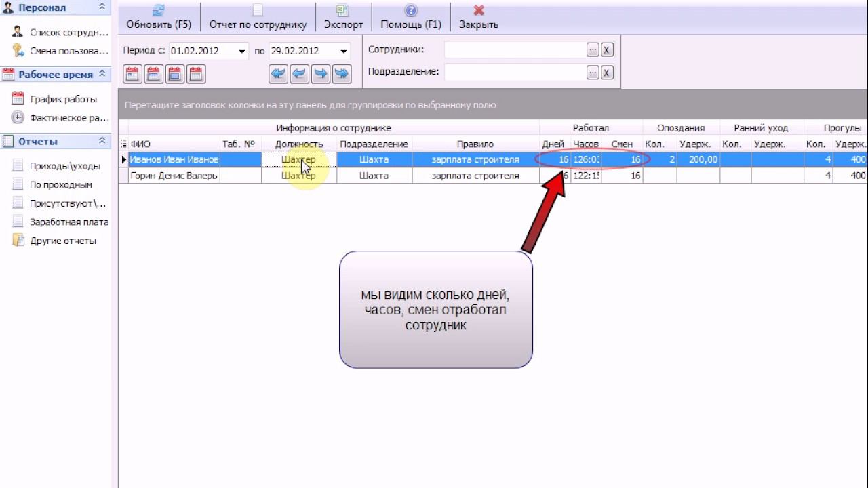Sort by the Таб. № column header
This screenshot has height=488, width=868.
240,144
